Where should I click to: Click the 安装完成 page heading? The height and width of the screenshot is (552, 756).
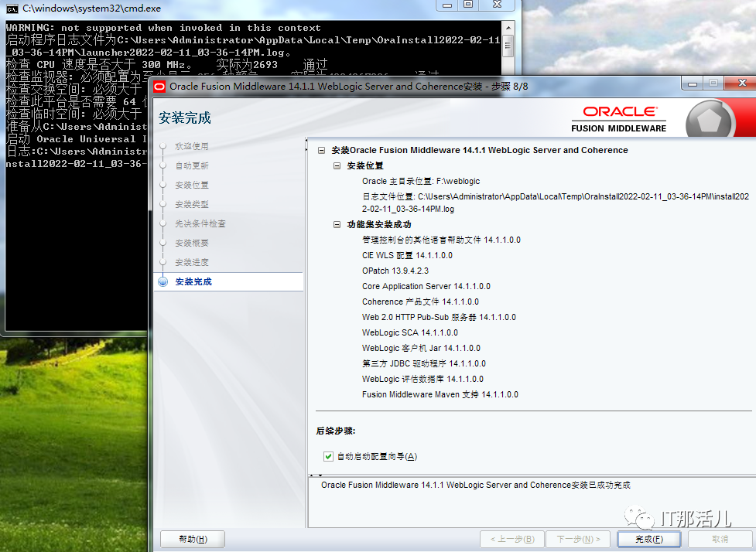[x=185, y=118]
